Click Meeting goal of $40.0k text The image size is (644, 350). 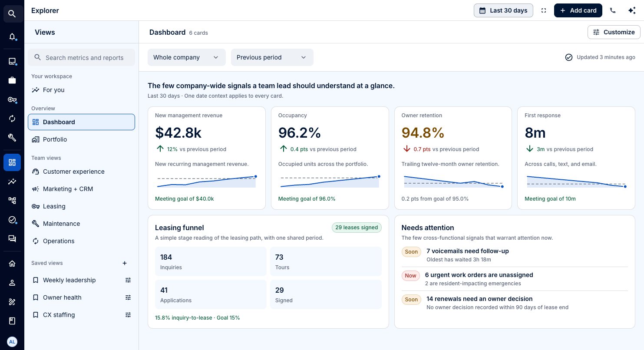pyautogui.click(x=185, y=198)
